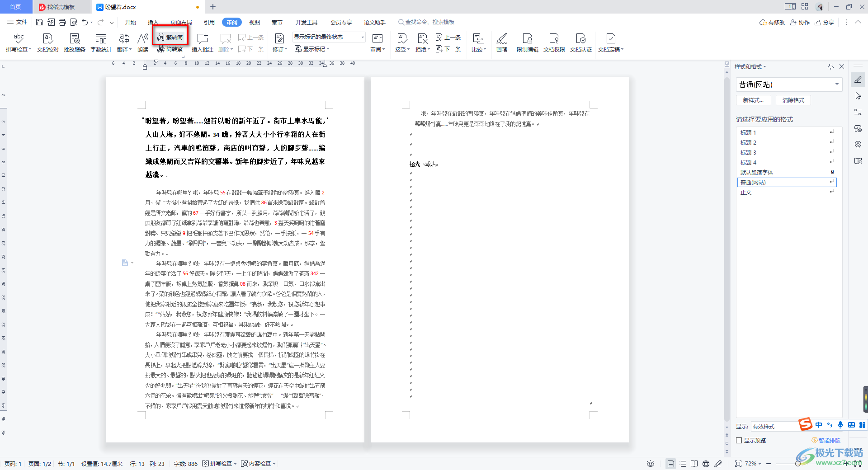Toggle track changes revision mode
The height and width of the screenshot is (470, 868).
tap(279, 39)
